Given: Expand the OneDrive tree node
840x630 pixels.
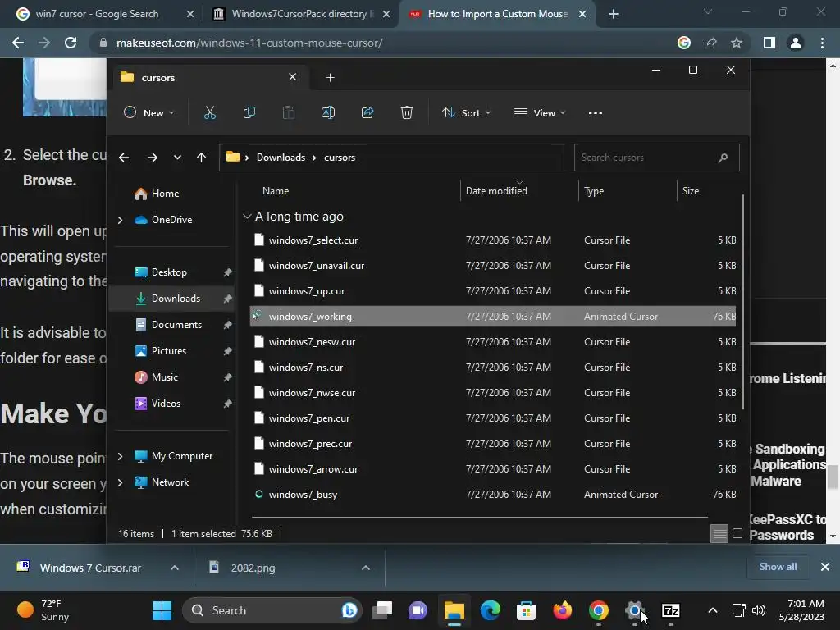Looking at the screenshot, I should pyautogui.click(x=120, y=220).
